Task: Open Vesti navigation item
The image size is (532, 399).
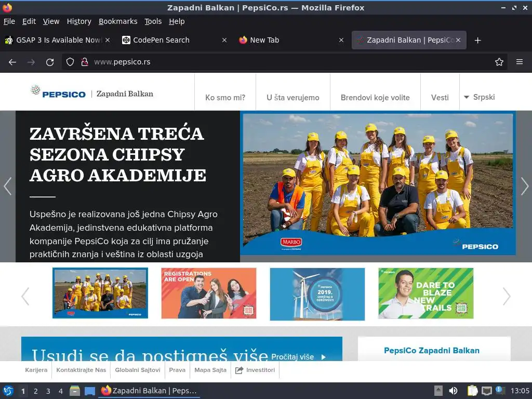Action: [x=440, y=98]
